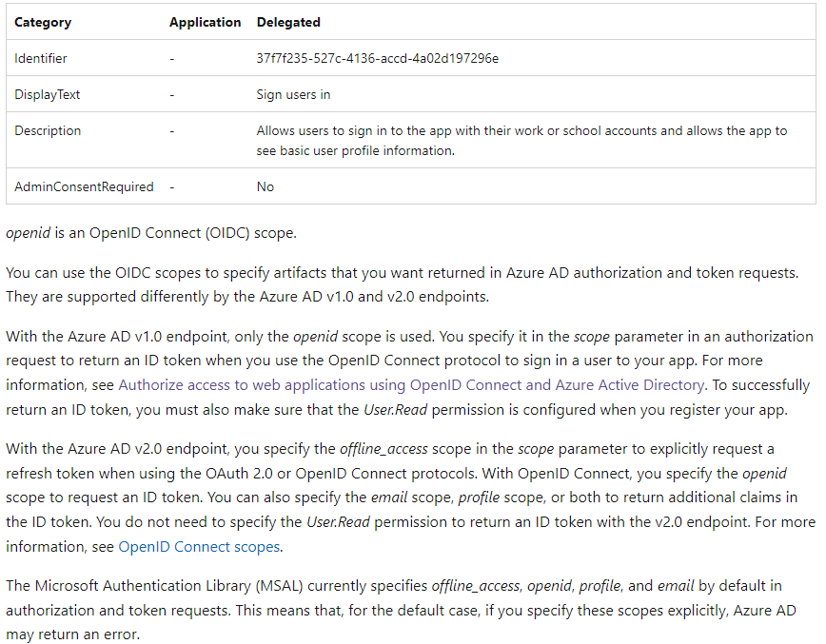Click the description text starting 'Allows users to sign in'
The image size is (826, 644).
(521, 141)
